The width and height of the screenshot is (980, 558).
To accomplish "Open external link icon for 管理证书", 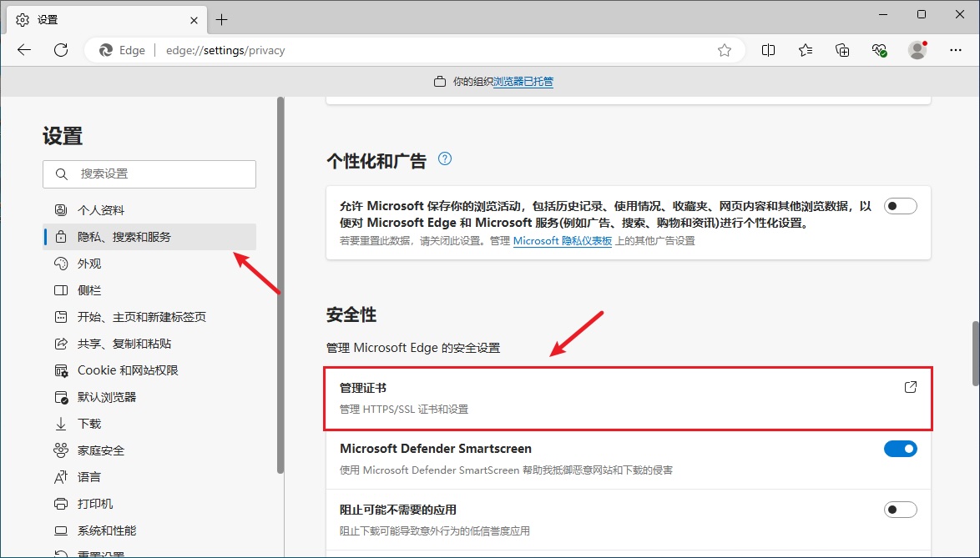I will pos(911,387).
